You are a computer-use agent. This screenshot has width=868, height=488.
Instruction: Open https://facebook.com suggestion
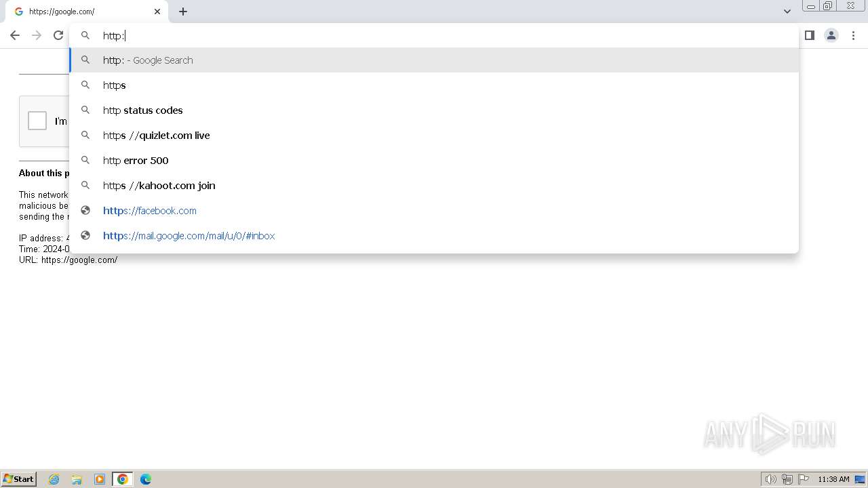pos(434,211)
